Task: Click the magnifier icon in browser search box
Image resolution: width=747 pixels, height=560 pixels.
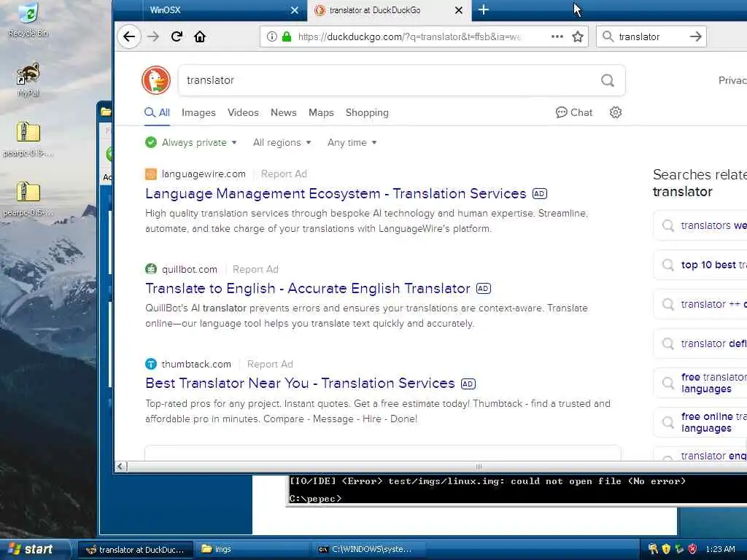Action: (608, 36)
